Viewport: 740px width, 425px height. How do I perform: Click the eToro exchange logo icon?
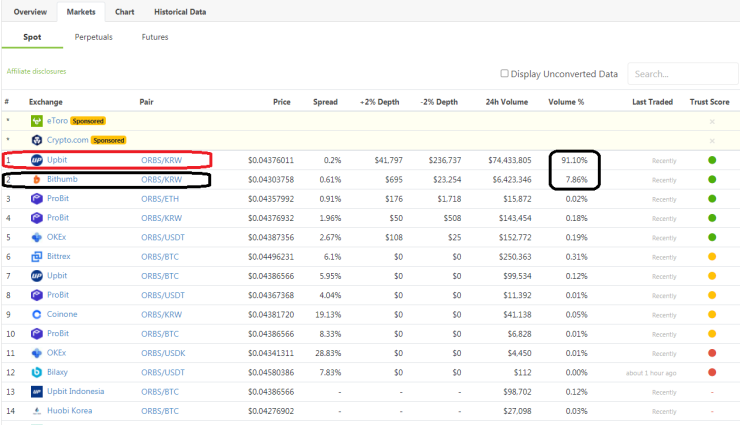(36, 121)
